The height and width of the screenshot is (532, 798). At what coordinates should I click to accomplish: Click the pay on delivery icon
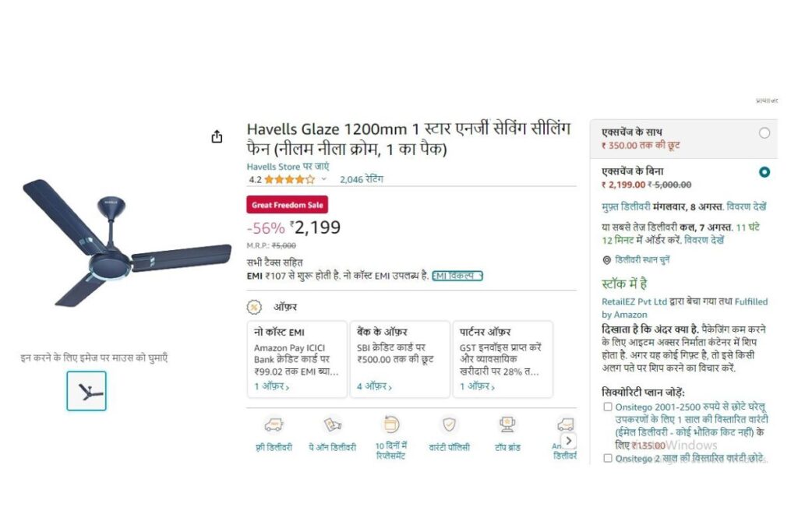[332, 425]
